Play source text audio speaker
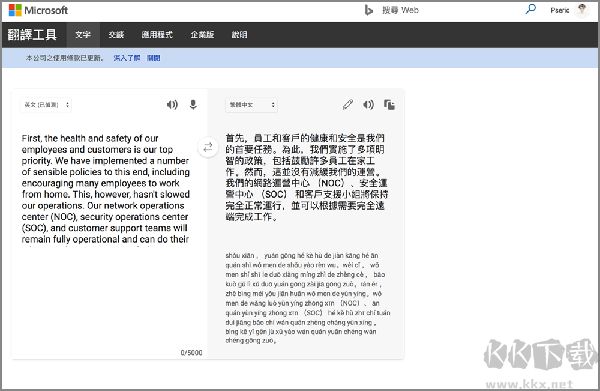 tap(172, 104)
